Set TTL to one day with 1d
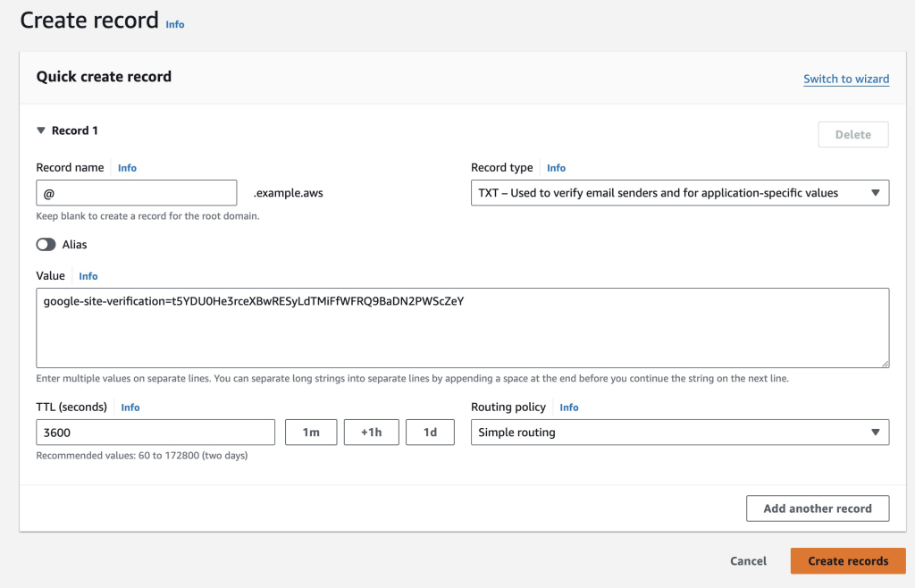915x588 pixels. [430, 432]
